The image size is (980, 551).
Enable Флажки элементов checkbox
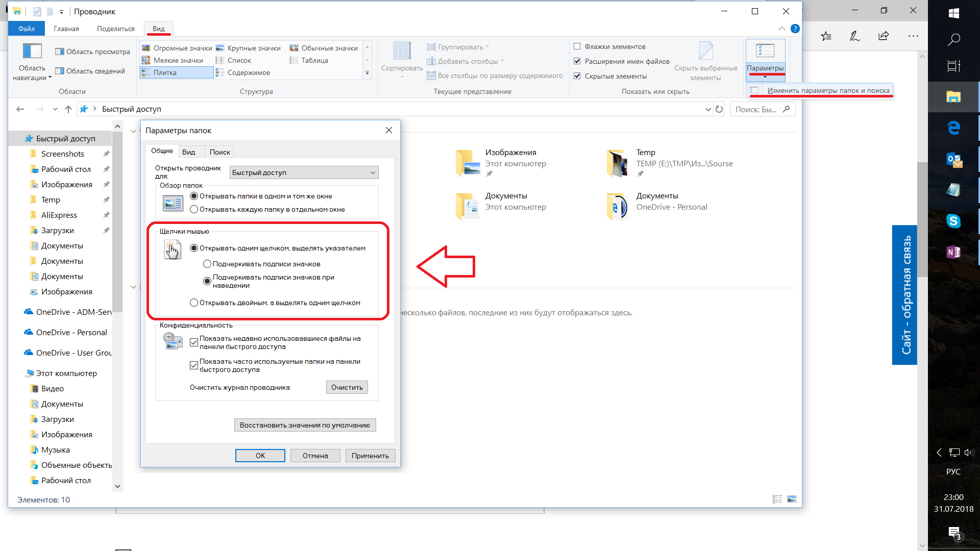tap(577, 46)
